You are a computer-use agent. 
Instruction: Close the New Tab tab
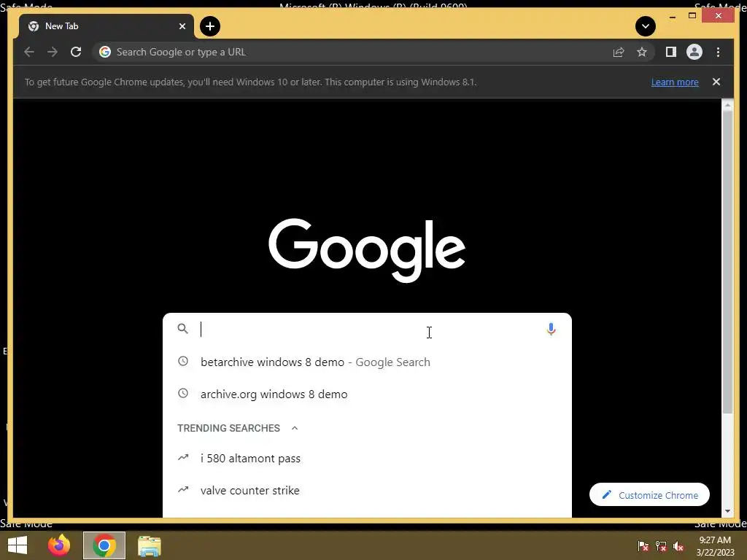[x=182, y=26]
